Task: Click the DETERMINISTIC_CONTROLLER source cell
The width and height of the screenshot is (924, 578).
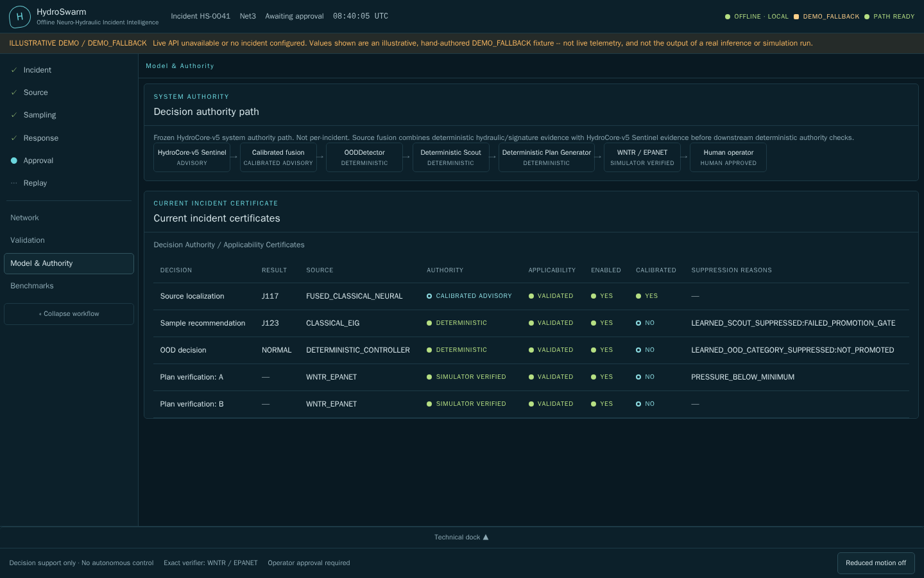Action: (358, 350)
